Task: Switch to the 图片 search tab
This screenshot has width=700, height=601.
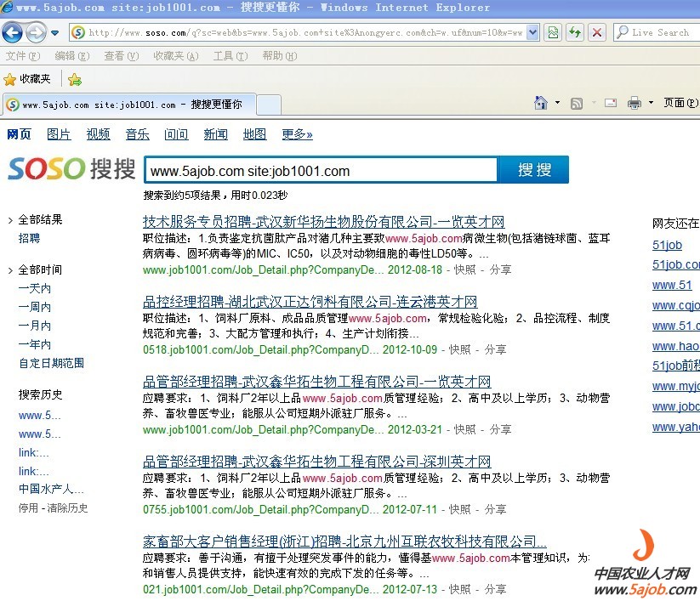Action: pos(59,134)
